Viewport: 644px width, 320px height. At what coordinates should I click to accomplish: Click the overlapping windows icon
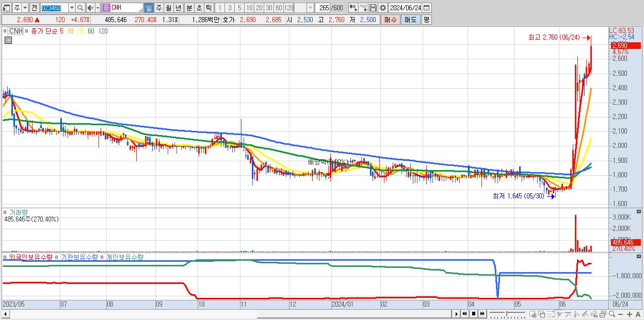[542, 314]
